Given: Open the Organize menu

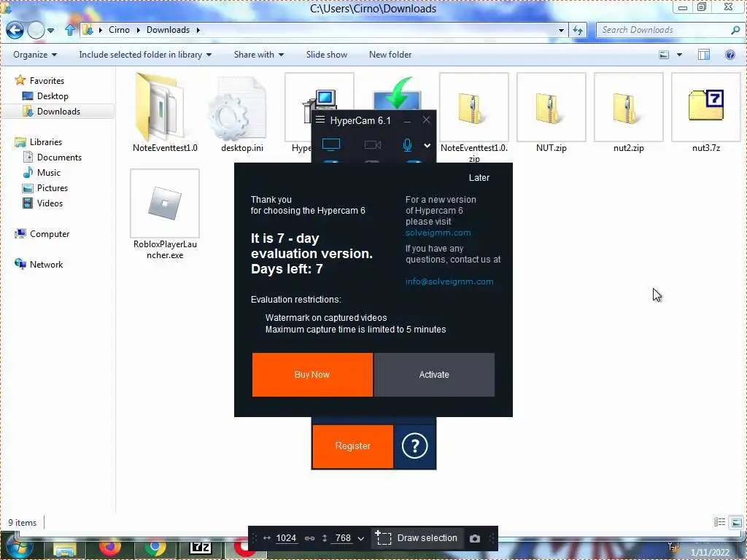Looking at the screenshot, I should 35,55.
